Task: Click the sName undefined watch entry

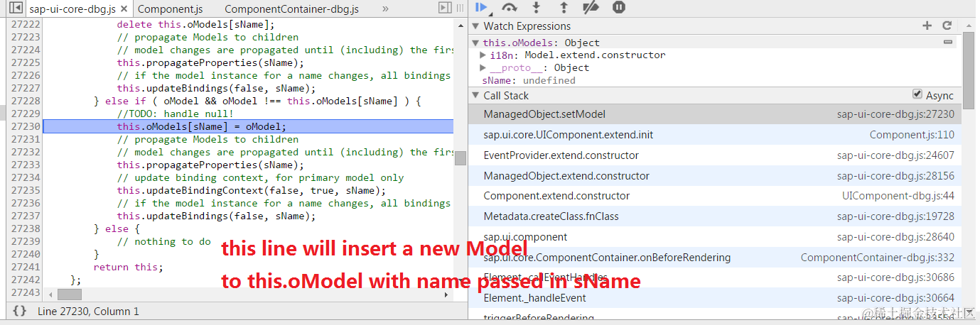Action: click(529, 80)
